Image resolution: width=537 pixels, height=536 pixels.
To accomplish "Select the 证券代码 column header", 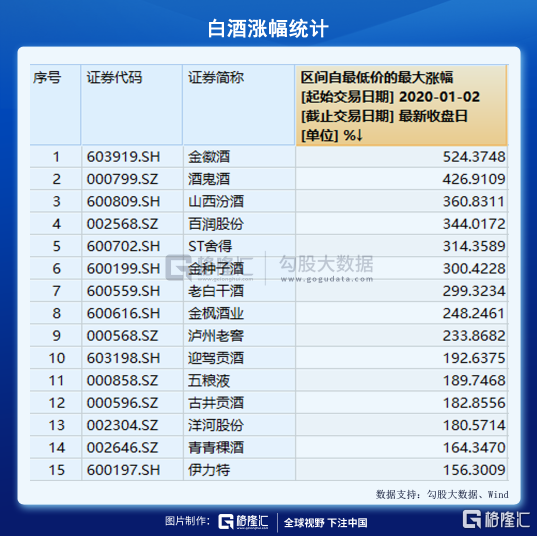I will [132, 105].
